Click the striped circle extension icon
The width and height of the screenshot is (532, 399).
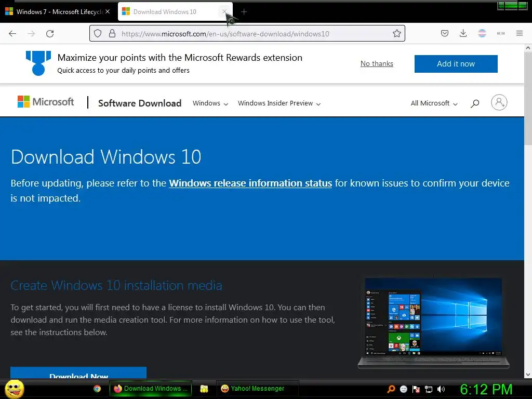pos(482,33)
